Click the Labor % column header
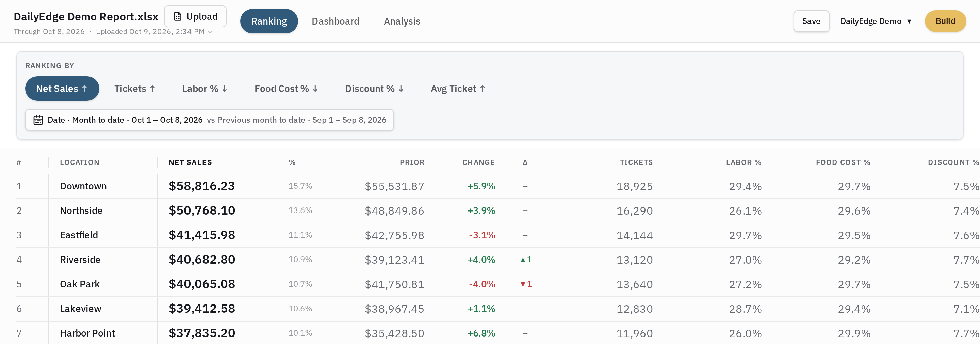980x344 pixels. coord(744,162)
